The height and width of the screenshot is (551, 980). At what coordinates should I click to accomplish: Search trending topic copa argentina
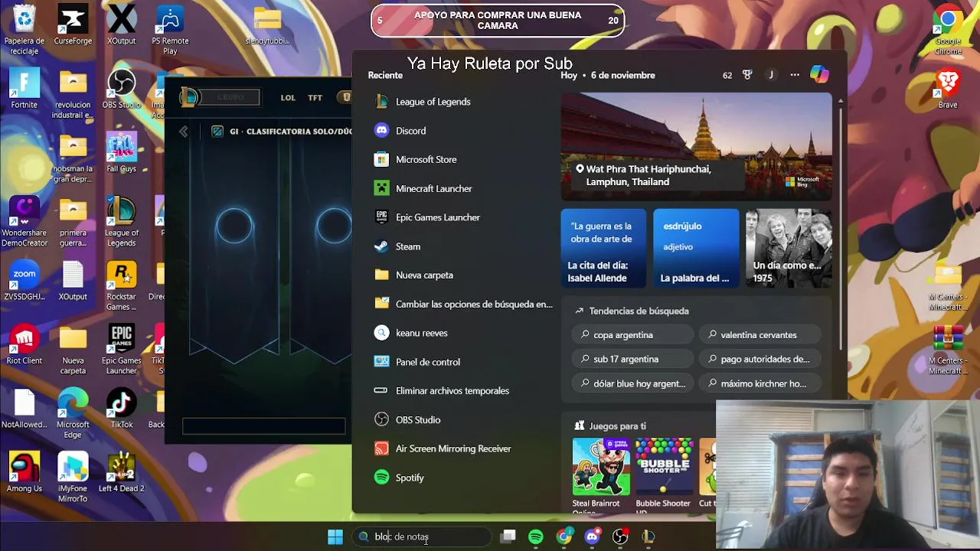pyautogui.click(x=632, y=334)
